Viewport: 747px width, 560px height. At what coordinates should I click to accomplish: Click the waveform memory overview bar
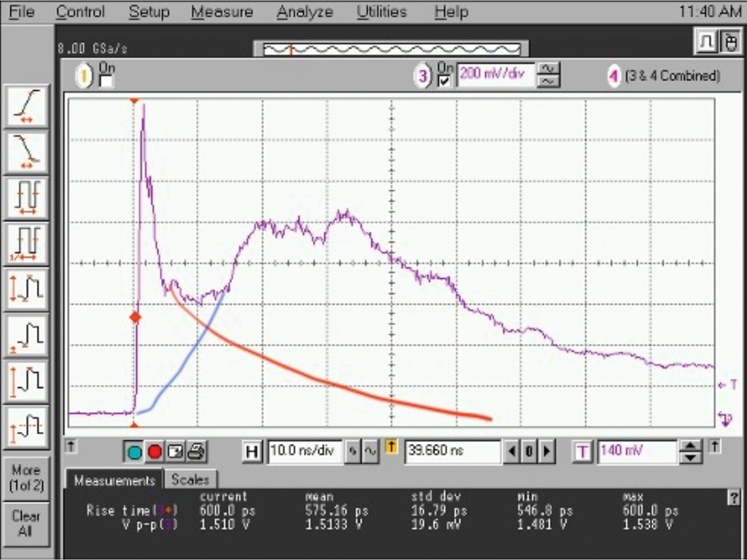click(x=391, y=49)
